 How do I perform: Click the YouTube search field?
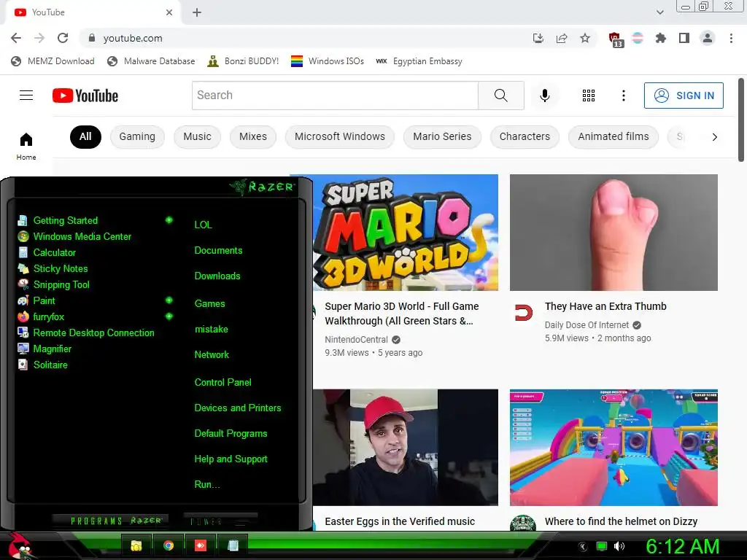pos(335,96)
